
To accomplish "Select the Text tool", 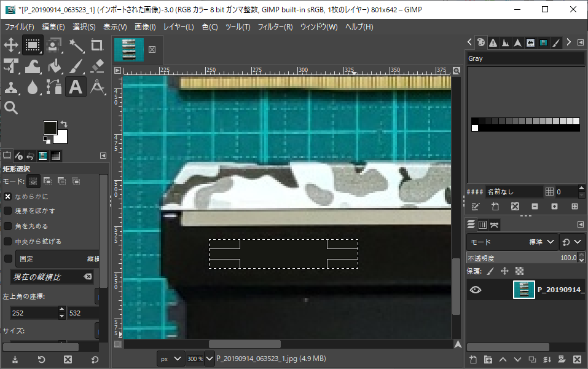I will 76,87.
